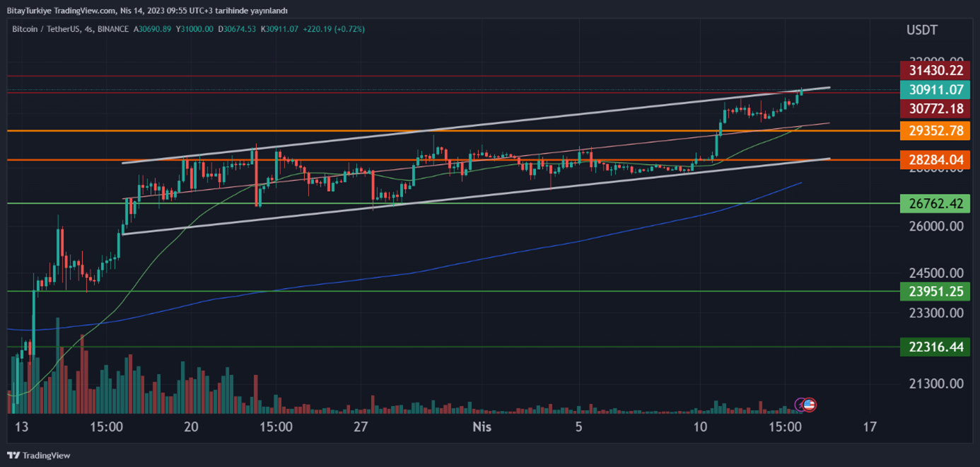Click the orange 29352.78 price label
The height and width of the screenshot is (467, 980).
tap(935, 131)
